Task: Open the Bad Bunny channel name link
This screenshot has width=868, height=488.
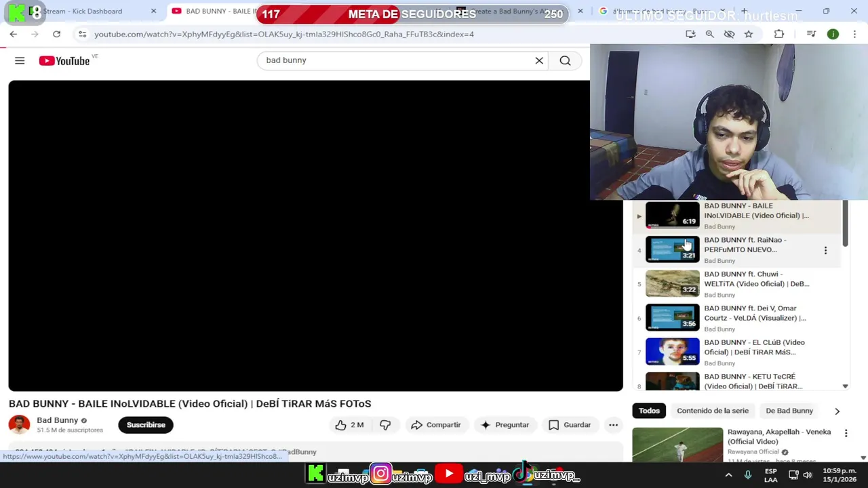Action: point(58,420)
